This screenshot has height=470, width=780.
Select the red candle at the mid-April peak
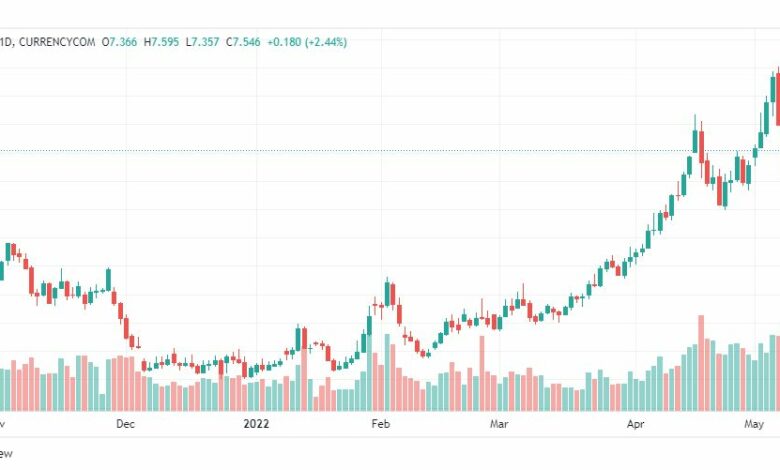point(701,147)
